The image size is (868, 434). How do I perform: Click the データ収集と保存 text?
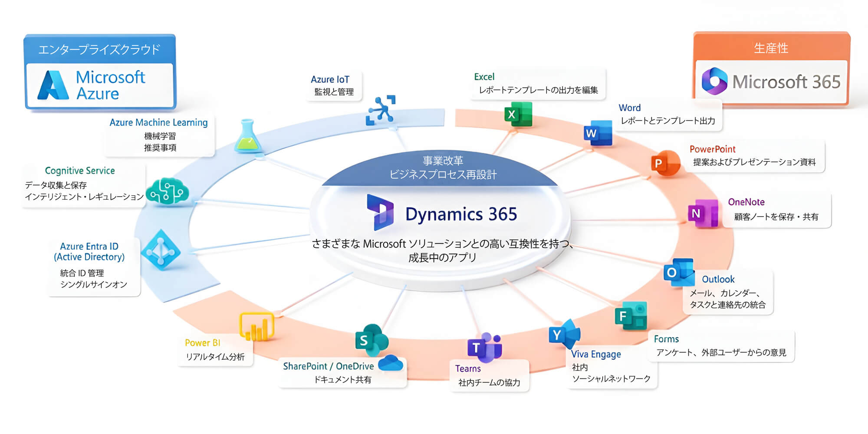click(56, 185)
